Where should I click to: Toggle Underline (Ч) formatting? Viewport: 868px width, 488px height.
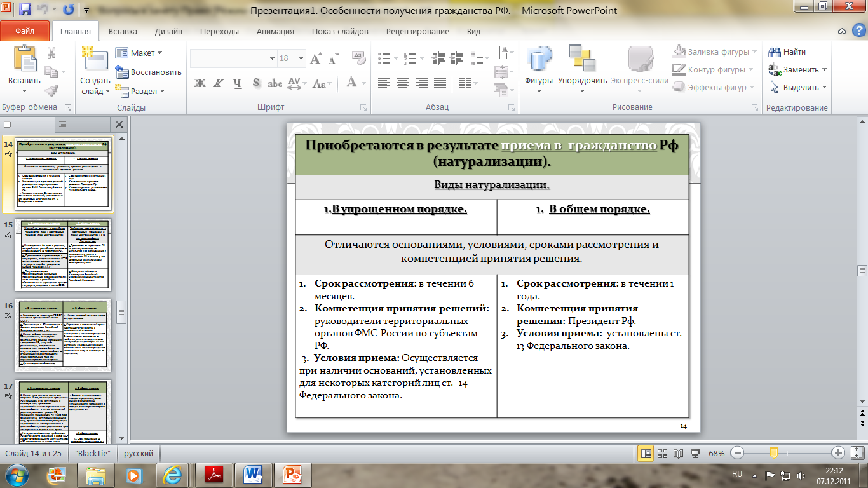tap(237, 83)
